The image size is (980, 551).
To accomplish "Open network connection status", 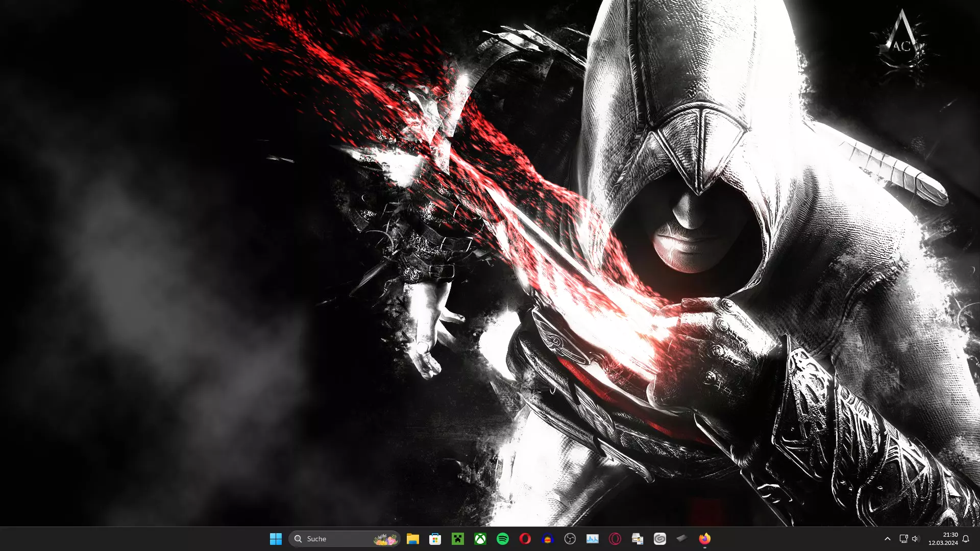I will pos(903,539).
